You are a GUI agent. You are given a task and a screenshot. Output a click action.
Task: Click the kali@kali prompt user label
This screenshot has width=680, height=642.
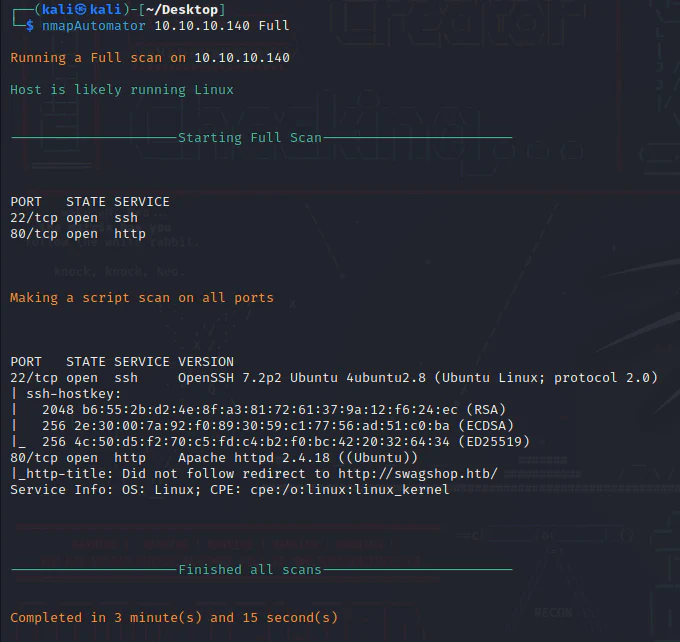click(x=82, y=10)
